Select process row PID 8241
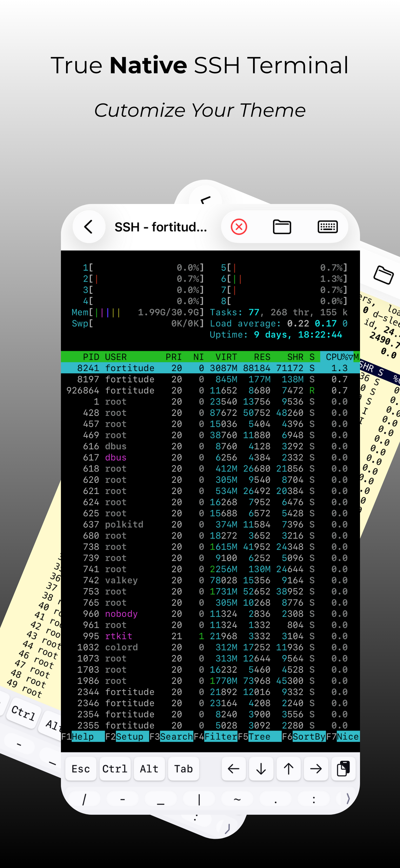This screenshot has width=400, height=868. (x=210, y=368)
